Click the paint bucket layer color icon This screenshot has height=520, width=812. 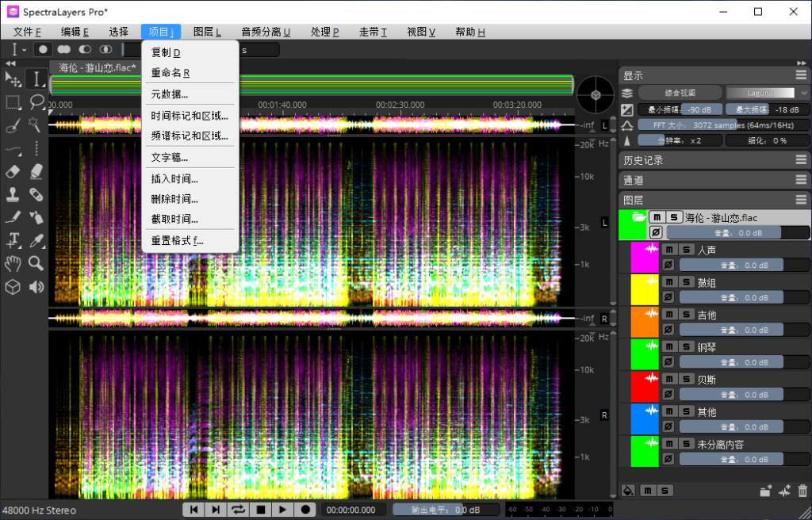[628, 491]
